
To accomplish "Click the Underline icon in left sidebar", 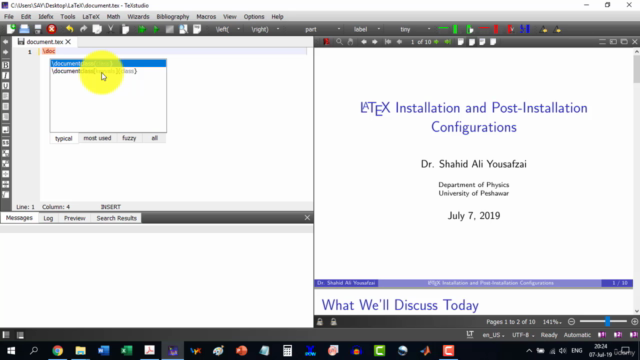I will coord(6,86).
